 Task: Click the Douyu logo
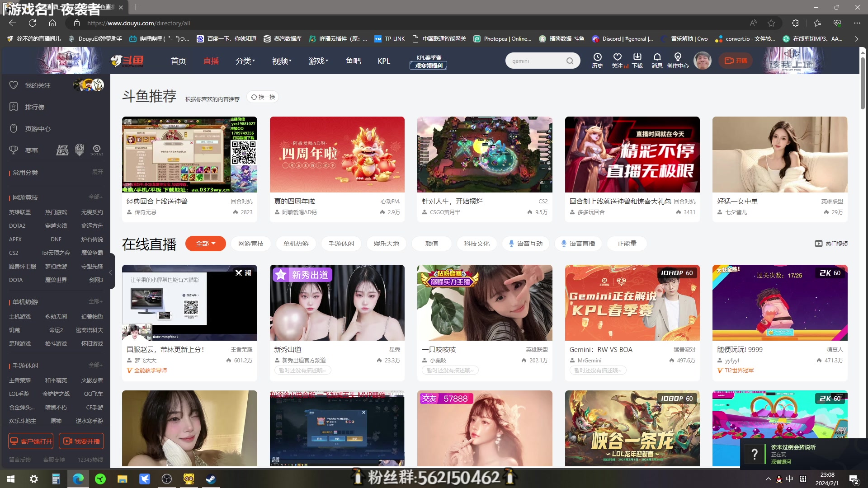127,61
